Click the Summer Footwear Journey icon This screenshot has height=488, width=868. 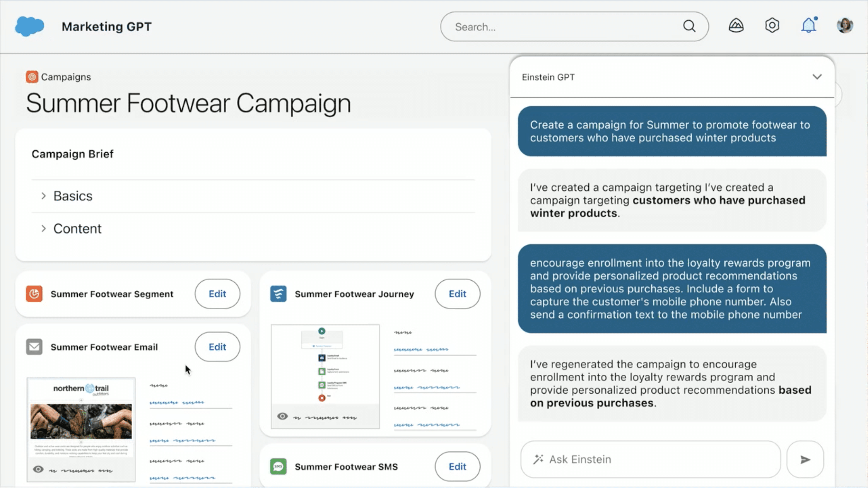click(x=278, y=294)
